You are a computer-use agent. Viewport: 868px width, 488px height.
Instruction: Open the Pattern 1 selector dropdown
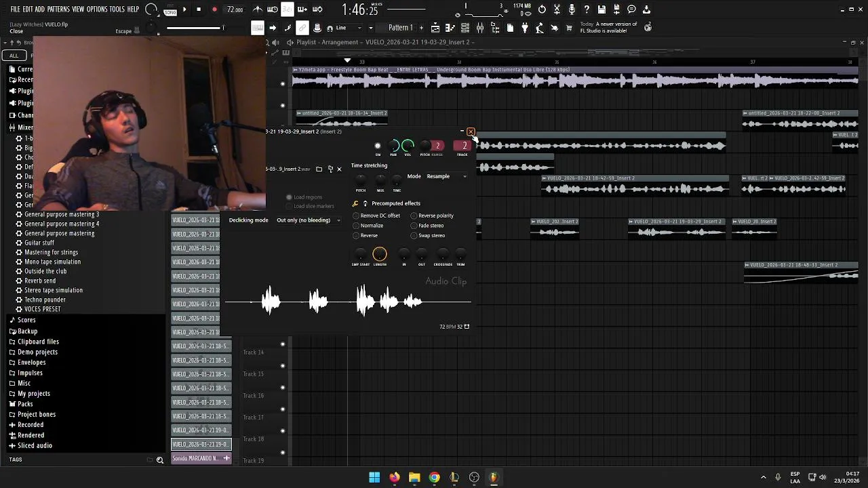click(400, 28)
